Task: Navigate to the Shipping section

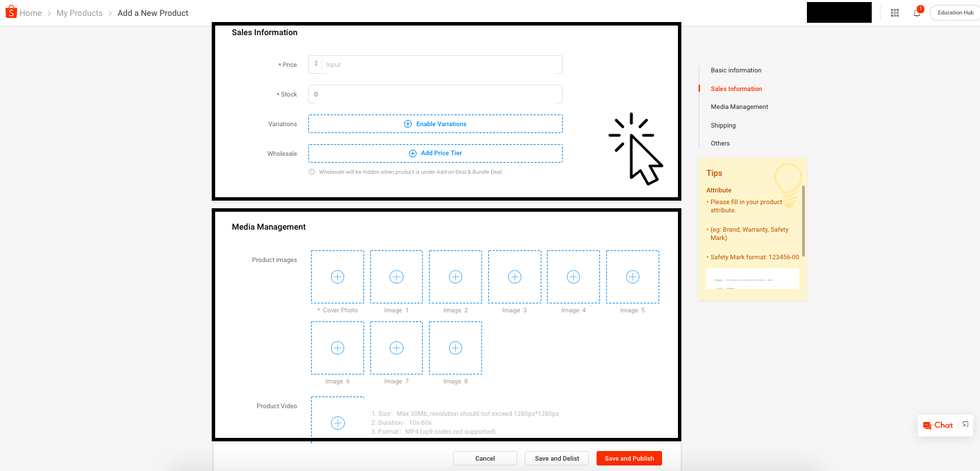Action: click(x=723, y=125)
